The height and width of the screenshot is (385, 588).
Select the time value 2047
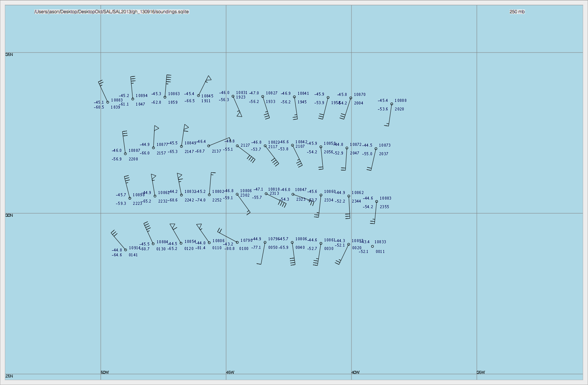(355, 153)
